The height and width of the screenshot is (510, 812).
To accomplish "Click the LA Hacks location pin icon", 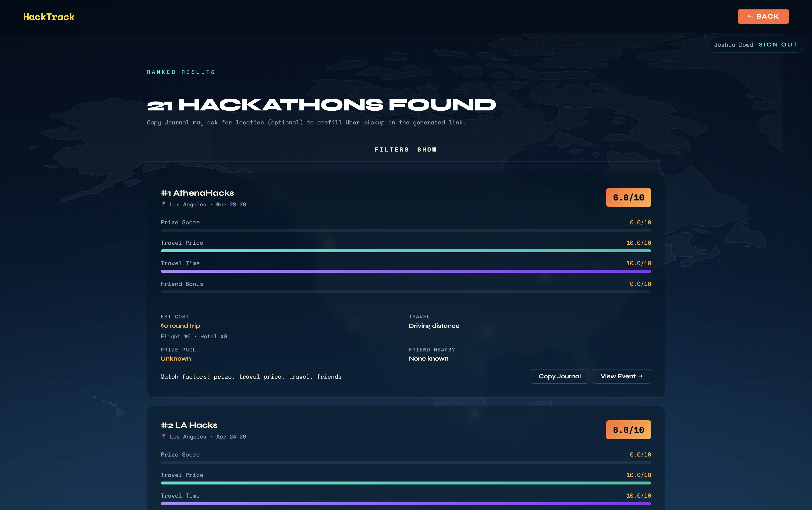I will (x=164, y=436).
